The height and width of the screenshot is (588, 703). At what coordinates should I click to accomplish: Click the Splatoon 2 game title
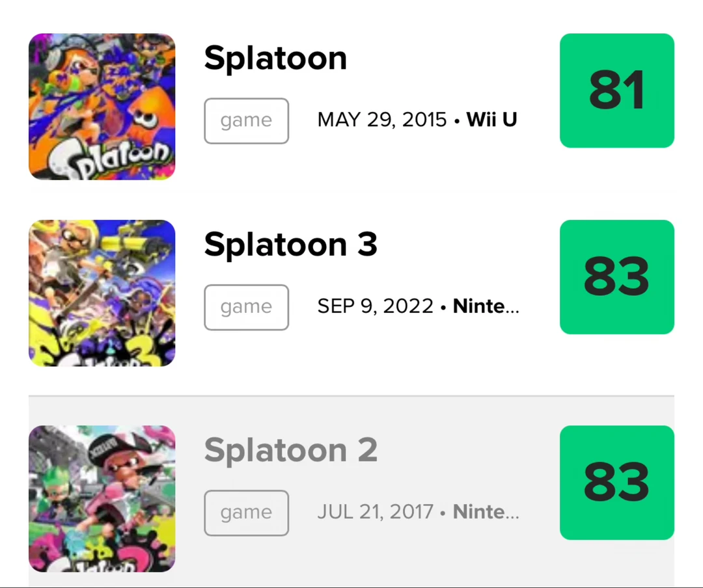[x=290, y=450]
